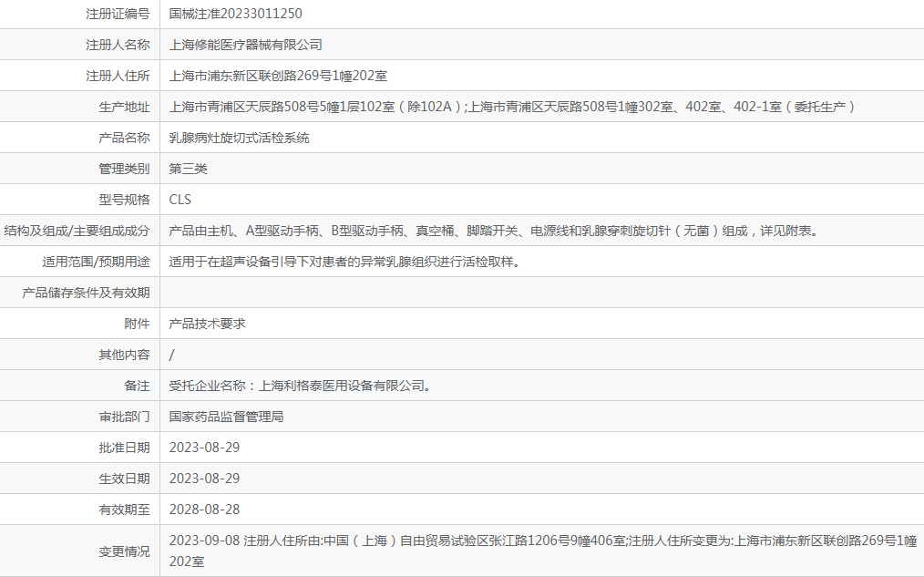Screen dimensions: 924x577
Task: Click the 备注 label
Action: click(138, 386)
